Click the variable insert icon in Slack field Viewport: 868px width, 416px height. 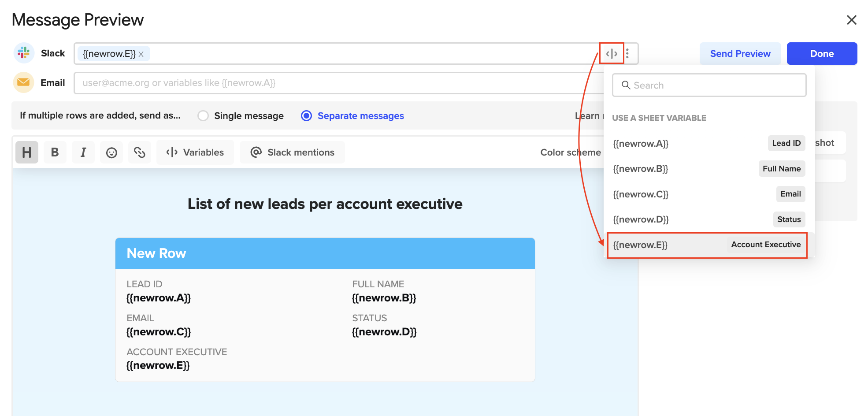(x=612, y=54)
